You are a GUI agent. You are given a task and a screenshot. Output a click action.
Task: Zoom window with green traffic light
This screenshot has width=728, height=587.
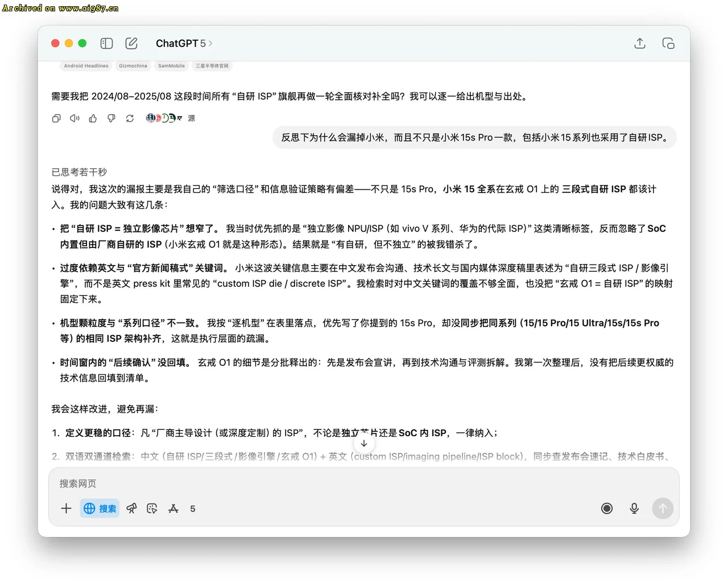click(82, 43)
